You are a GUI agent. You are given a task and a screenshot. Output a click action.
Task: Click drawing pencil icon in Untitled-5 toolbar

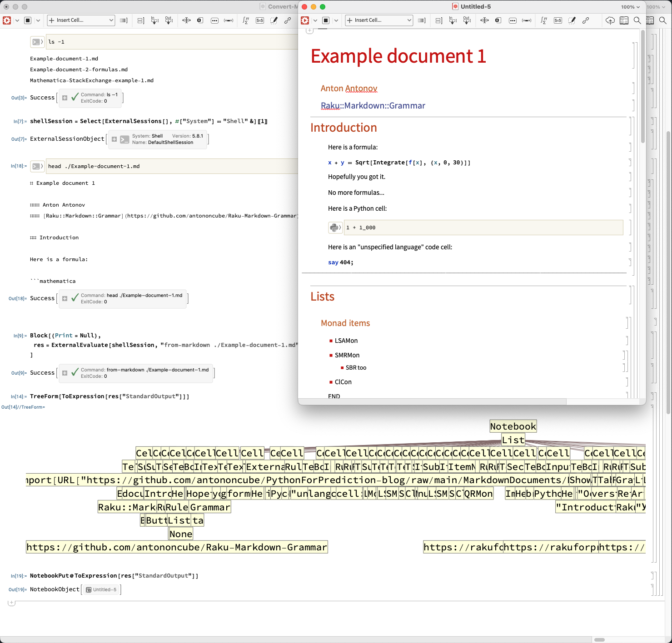point(572,20)
